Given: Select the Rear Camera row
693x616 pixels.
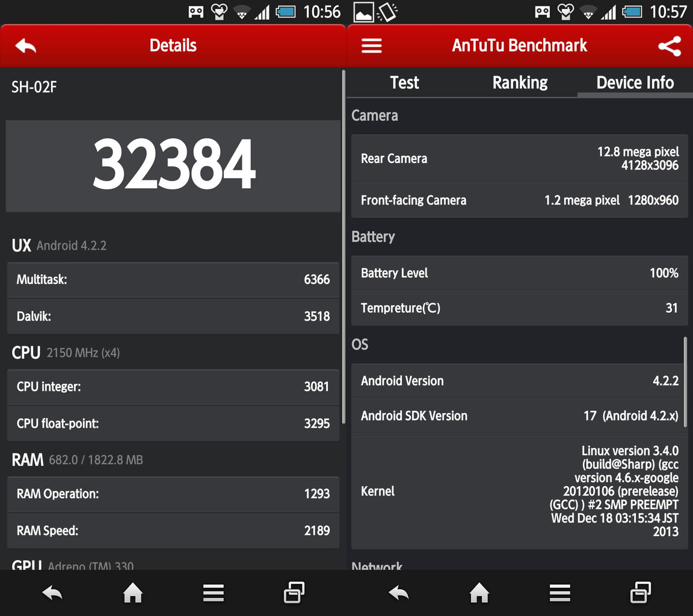Looking at the screenshot, I should pyautogui.click(x=520, y=158).
